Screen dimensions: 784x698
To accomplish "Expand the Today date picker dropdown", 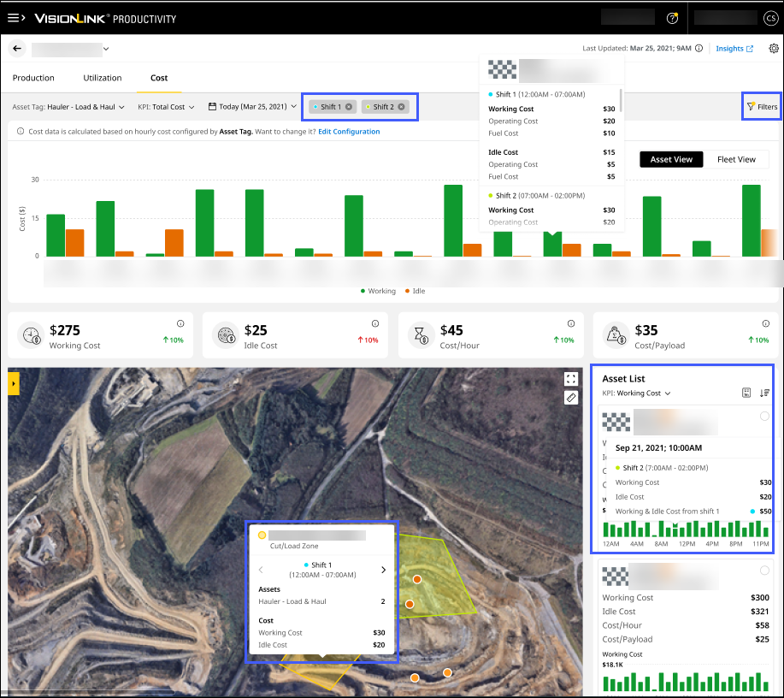I will [252, 107].
